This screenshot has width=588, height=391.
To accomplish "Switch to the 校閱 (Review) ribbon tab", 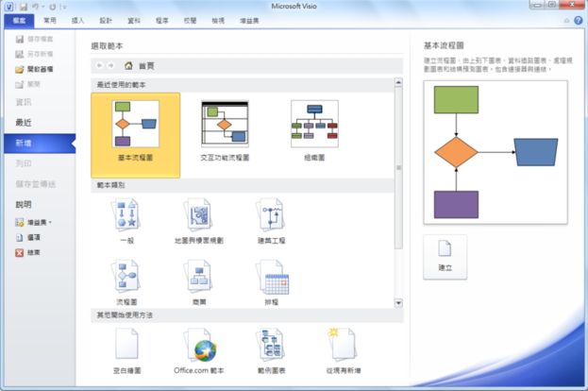I will click(190, 21).
